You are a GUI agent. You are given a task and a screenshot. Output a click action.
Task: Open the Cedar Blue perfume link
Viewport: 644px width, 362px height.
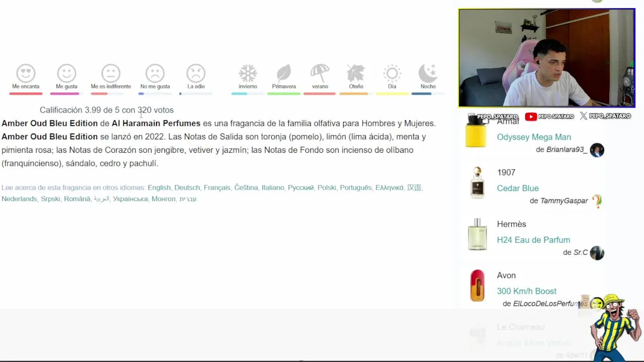[518, 188]
